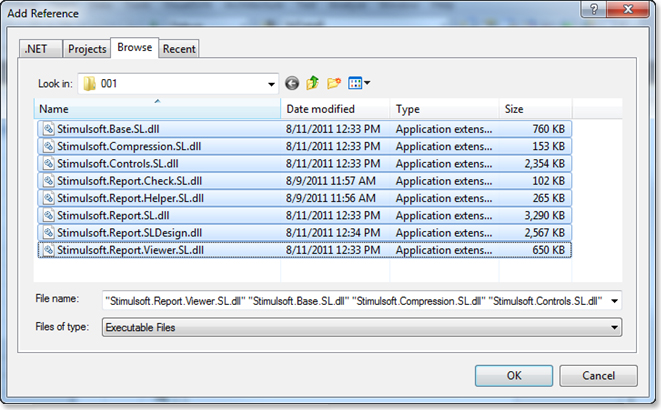This screenshot has height=410, width=661.
Task: Create a new folder
Action: point(333,83)
